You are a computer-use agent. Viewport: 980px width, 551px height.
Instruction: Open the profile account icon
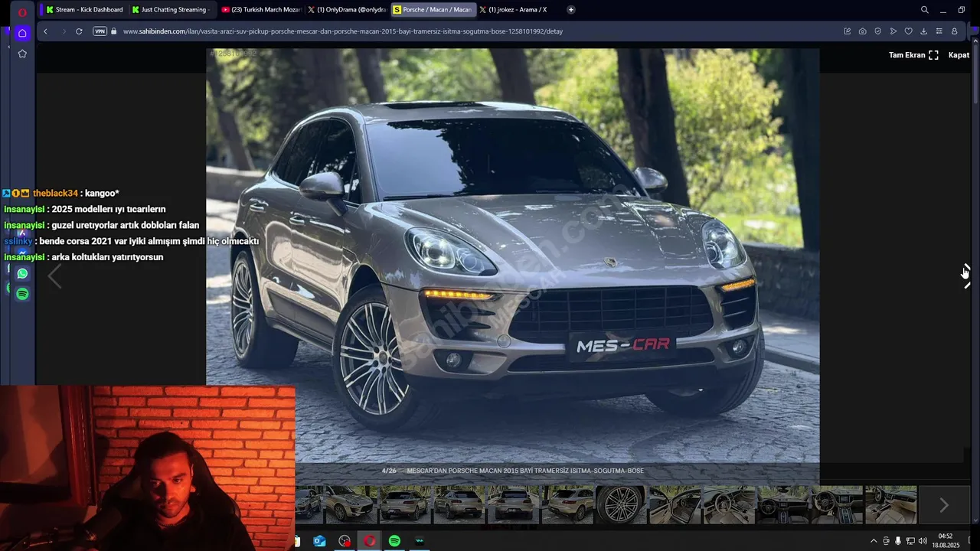coord(955,31)
